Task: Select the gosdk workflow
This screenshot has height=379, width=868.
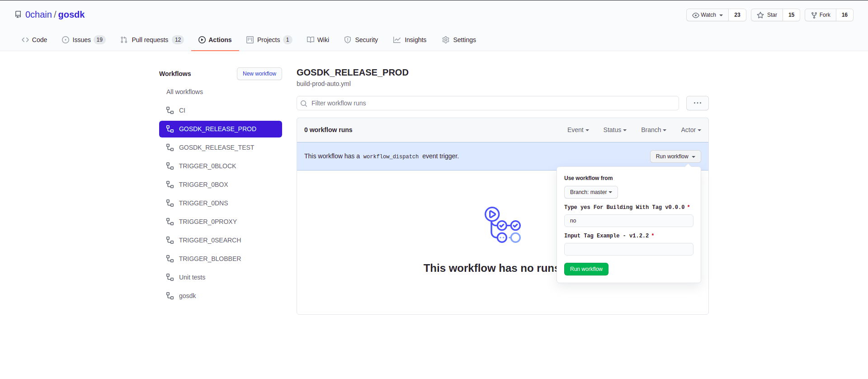Action: tap(221, 296)
